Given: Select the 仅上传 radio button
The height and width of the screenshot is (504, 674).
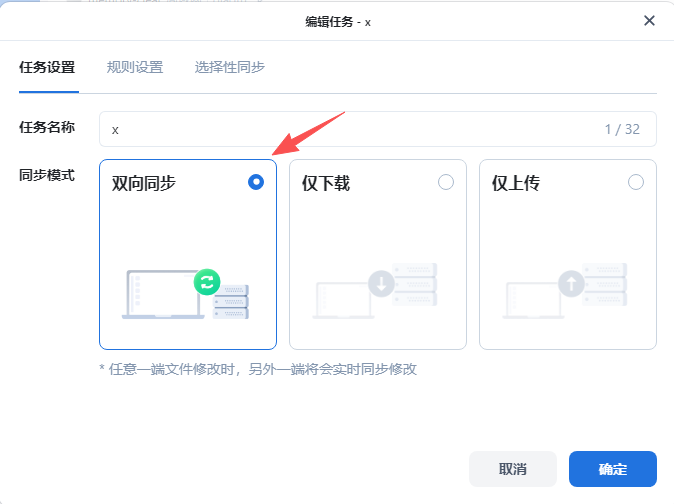Looking at the screenshot, I should tap(636, 182).
